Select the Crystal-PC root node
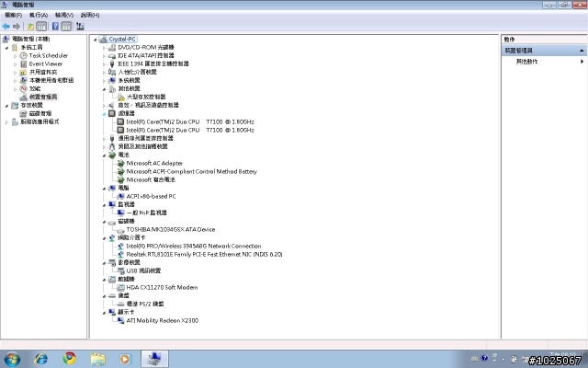The height and width of the screenshot is (368, 588). pos(122,39)
